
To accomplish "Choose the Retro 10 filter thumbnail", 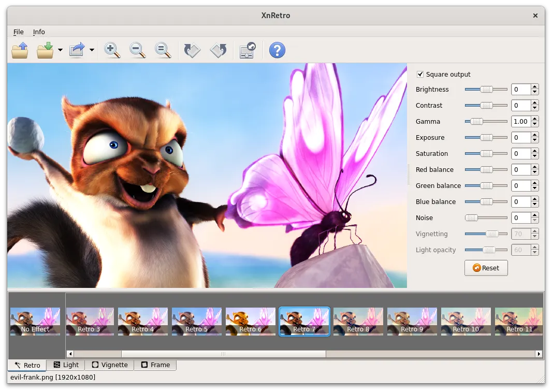I will [x=466, y=322].
